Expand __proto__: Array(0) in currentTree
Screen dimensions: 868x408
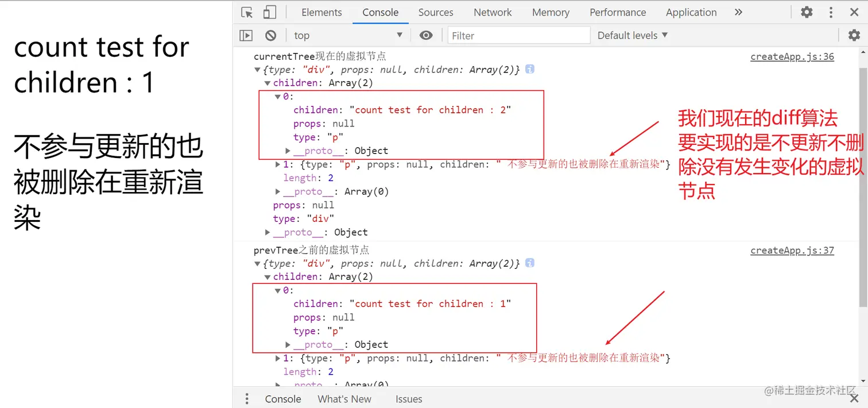point(278,191)
